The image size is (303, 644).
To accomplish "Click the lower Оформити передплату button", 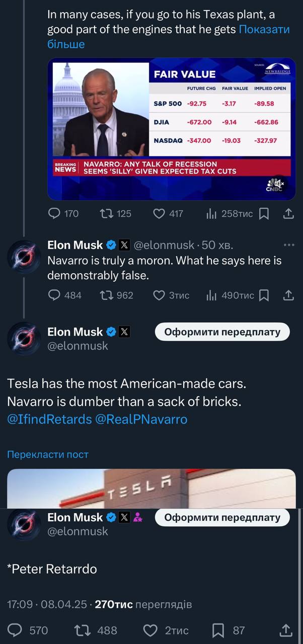I will click(222, 517).
